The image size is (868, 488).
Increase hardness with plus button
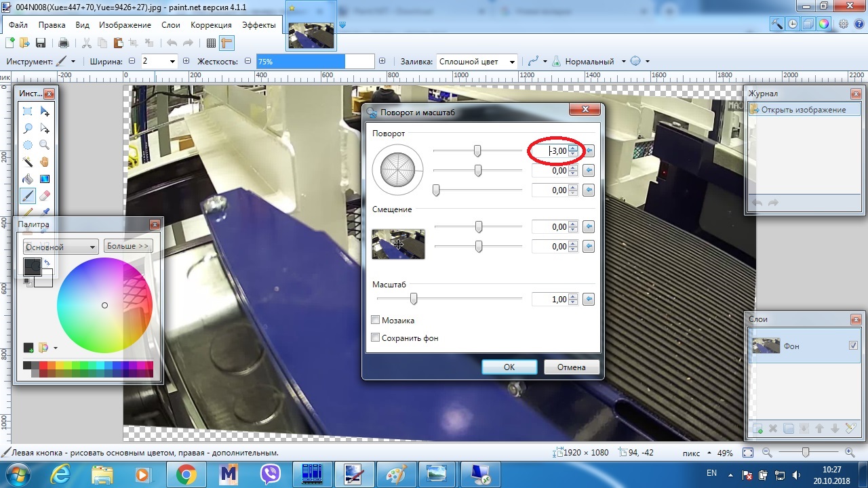[382, 61]
